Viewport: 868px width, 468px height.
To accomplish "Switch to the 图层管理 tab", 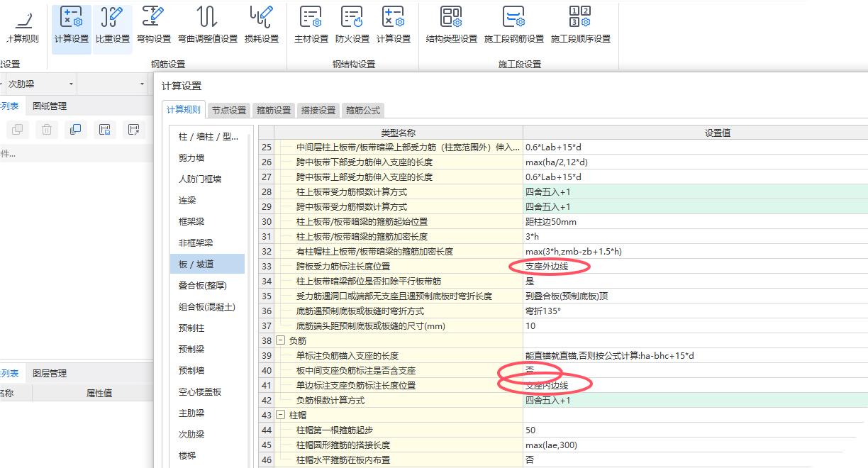I will click(50, 373).
